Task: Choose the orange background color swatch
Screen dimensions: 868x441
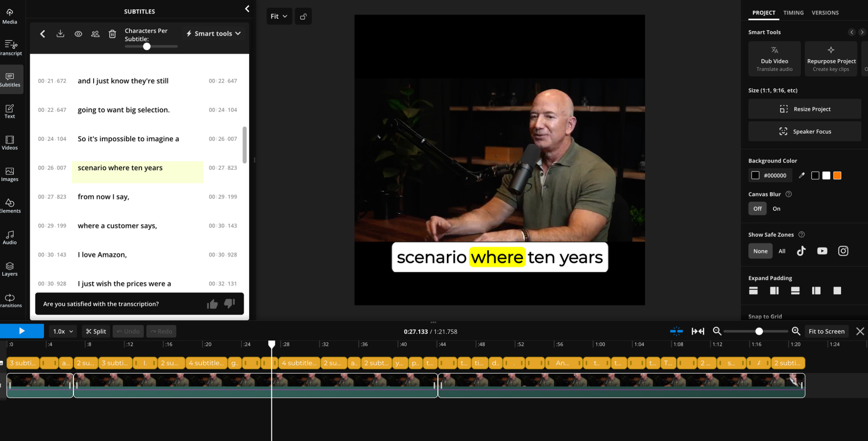Action: tap(837, 176)
